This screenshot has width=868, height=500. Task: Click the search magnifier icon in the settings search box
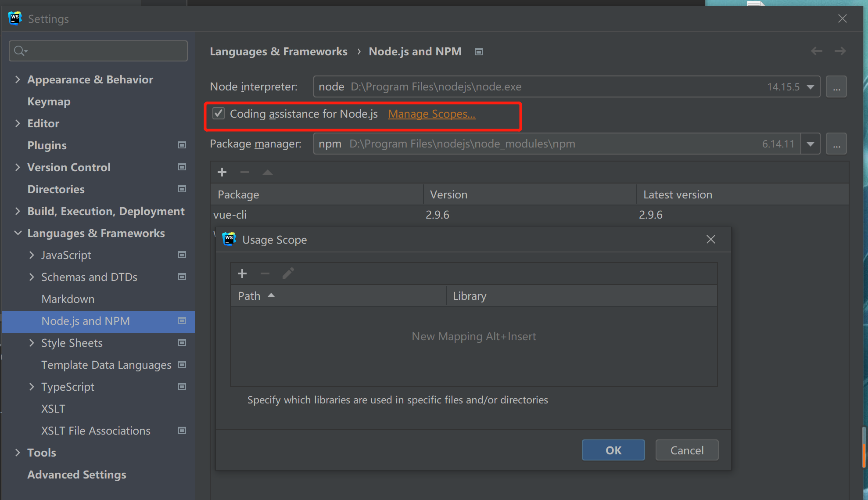(19, 51)
